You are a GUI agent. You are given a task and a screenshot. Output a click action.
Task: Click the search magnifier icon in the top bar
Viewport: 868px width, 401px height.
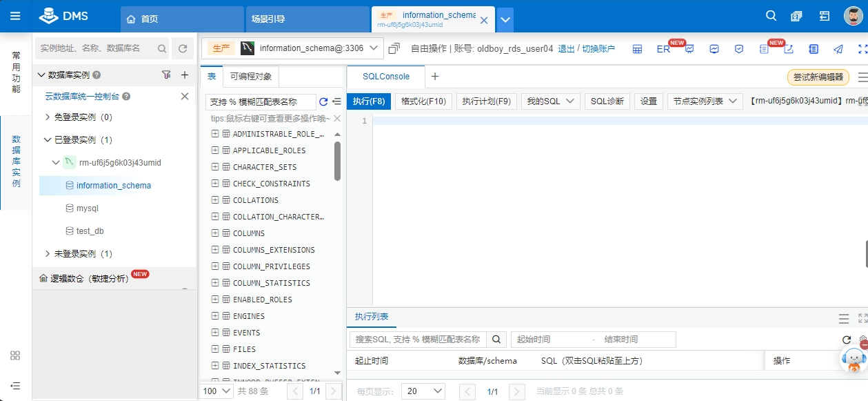[x=771, y=16]
